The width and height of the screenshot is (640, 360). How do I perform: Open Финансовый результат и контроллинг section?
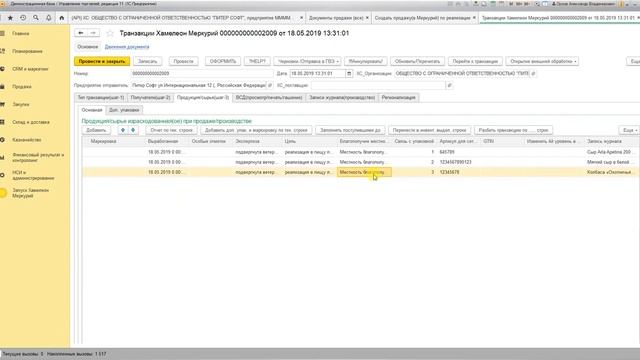click(38, 158)
